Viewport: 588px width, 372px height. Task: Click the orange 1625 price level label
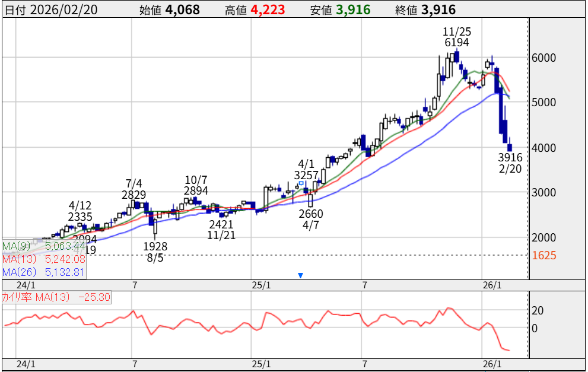(x=543, y=256)
